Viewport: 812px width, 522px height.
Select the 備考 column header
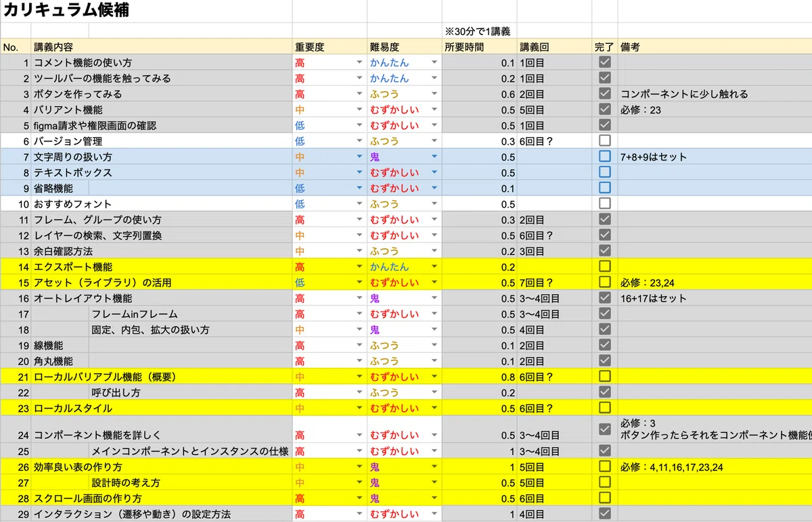pyautogui.click(x=715, y=47)
